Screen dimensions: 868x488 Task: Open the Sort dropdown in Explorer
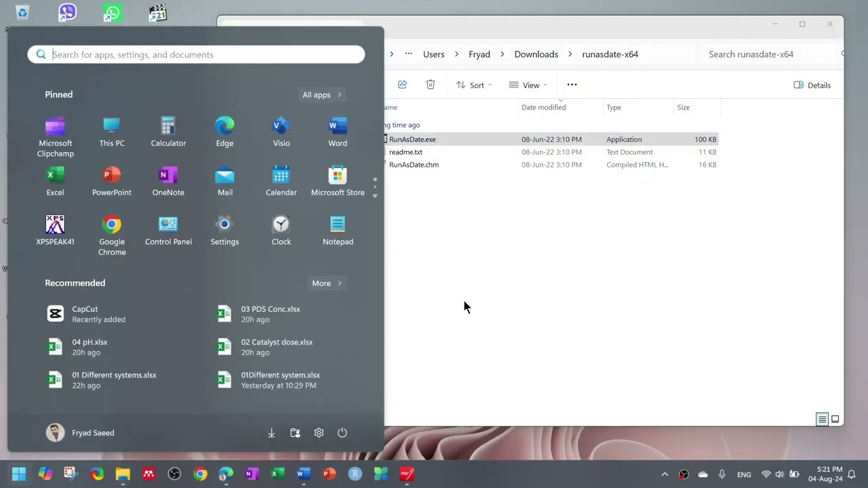(x=473, y=85)
